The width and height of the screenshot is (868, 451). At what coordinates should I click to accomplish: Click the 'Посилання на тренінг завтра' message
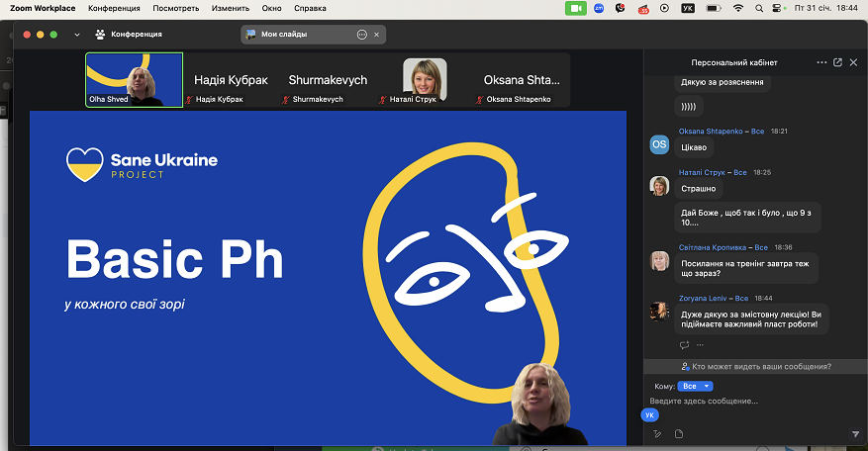coord(746,268)
